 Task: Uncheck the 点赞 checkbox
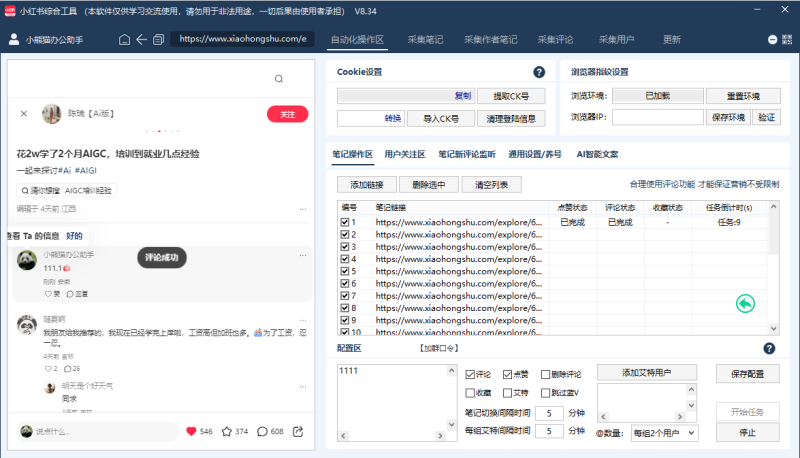(x=507, y=374)
